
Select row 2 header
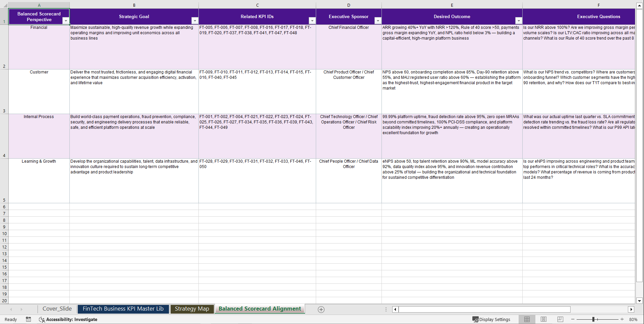pyautogui.click(x=4, y=47)
